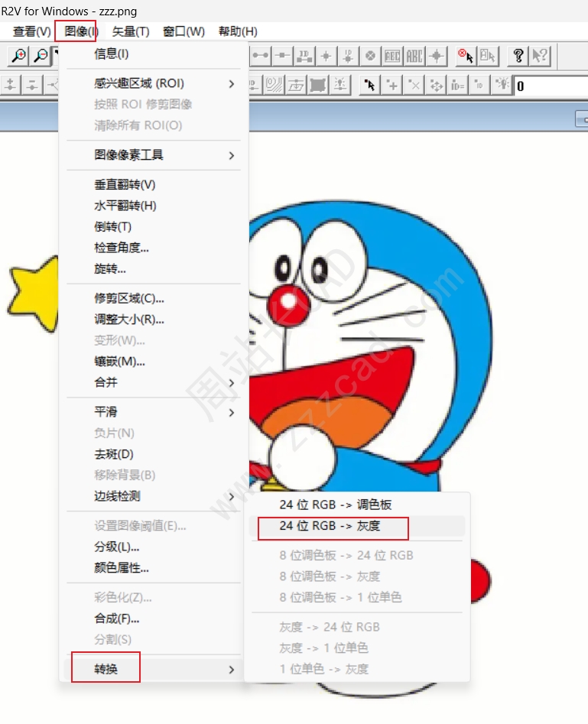This screenshot has height=724, width=588.
Task: Expand the 图像像素工具 submenu
Action: [x=154, y=155]
